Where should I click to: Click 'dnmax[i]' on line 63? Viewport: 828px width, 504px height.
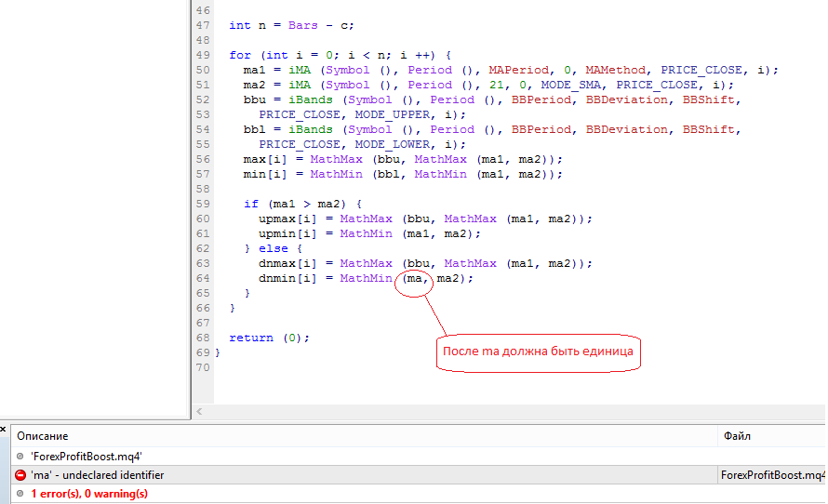click(x=287, y=263)
